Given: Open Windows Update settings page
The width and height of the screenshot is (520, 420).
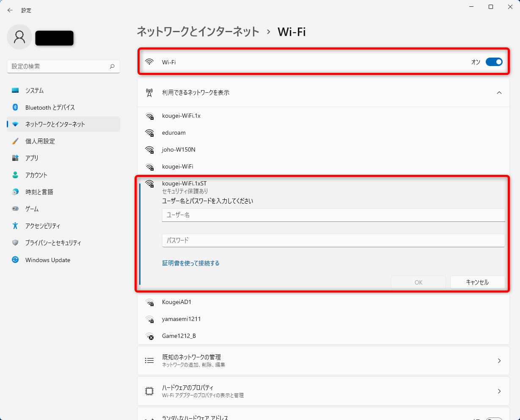Looking at the screenshot, I should click(63, 260).
